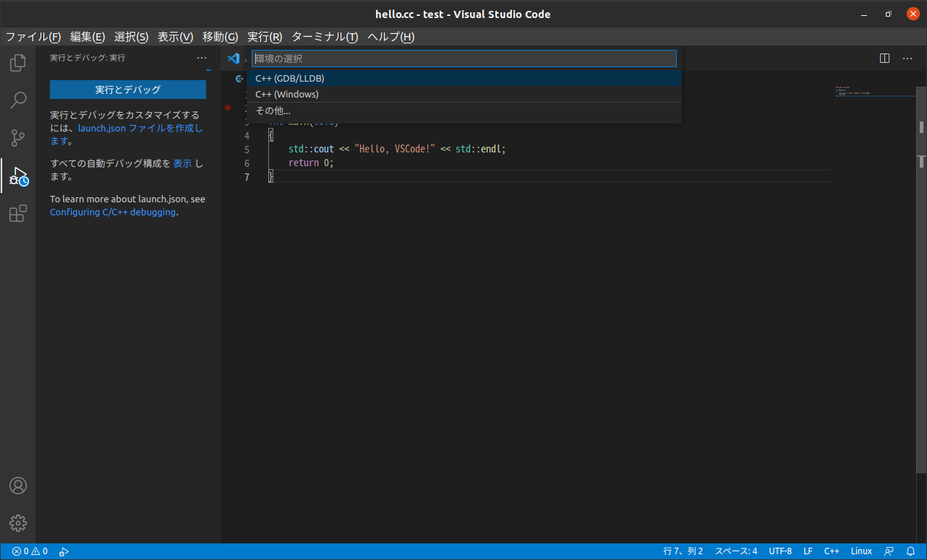This screenshot has height=560, width=927.
Task: Click the debug launch status bar icon
Action: coord(64,551)
